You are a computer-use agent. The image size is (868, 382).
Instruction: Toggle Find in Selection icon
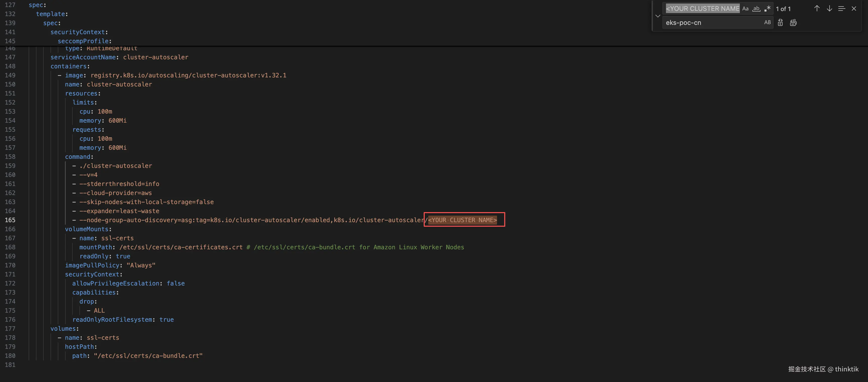841,9
